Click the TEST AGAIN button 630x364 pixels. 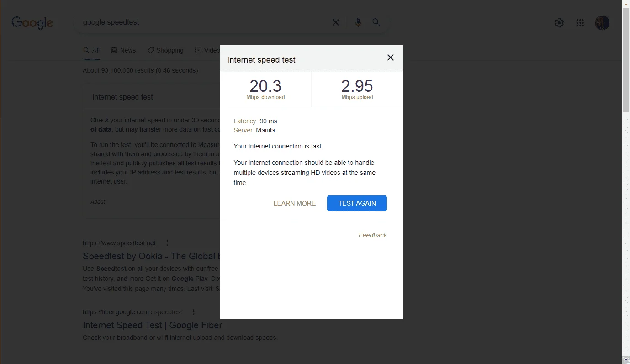pyautogui.click(x=357, y=203)
